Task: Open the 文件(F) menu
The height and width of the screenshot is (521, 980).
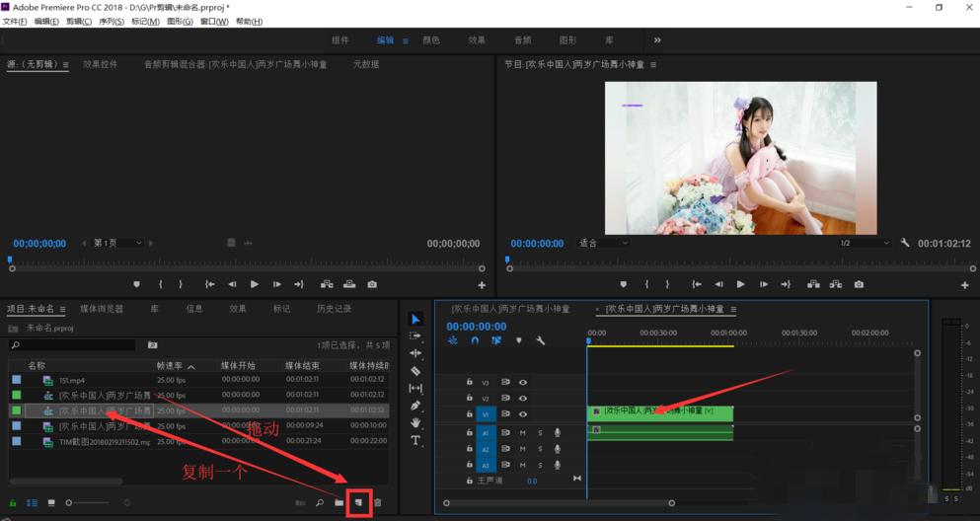Action: (x=15, y=22)
